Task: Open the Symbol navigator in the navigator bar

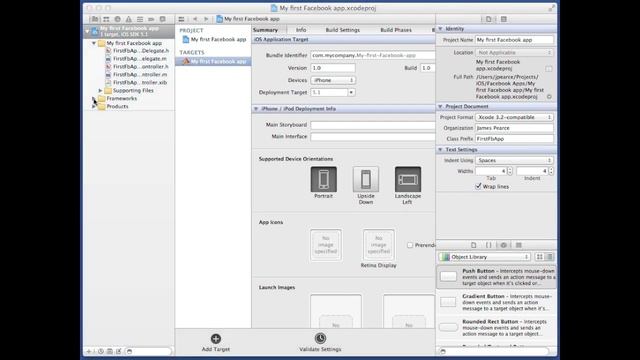Action: click(106, 19)
